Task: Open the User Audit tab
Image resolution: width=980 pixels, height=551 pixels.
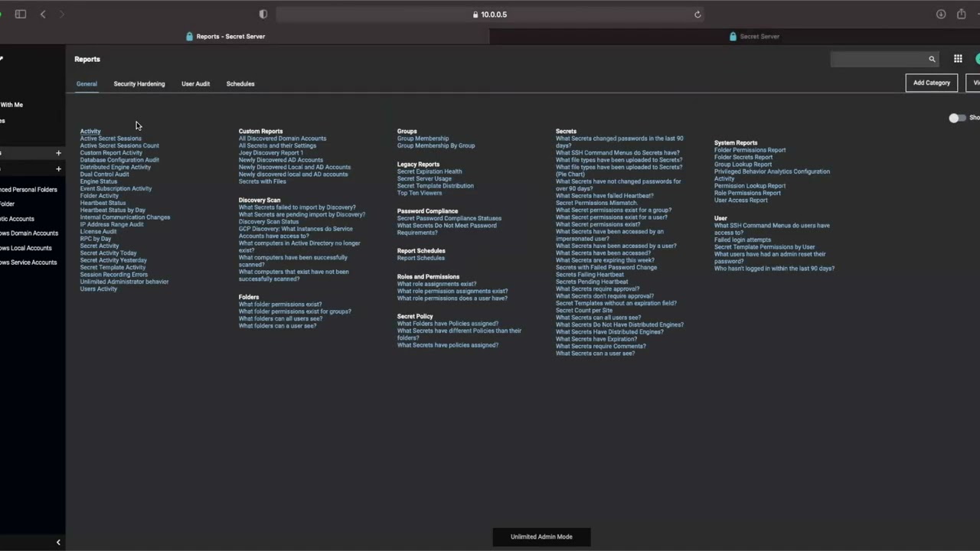Action: (x=195, y=83)
